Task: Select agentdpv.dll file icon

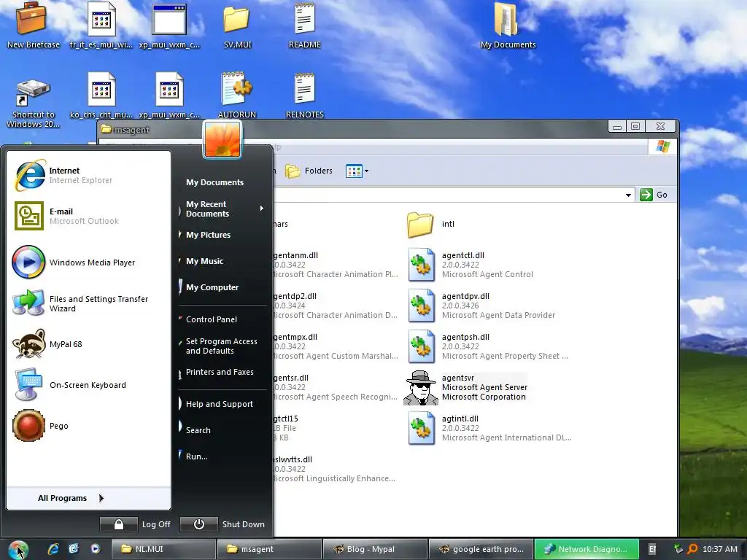Action: [x=421, y=306]
